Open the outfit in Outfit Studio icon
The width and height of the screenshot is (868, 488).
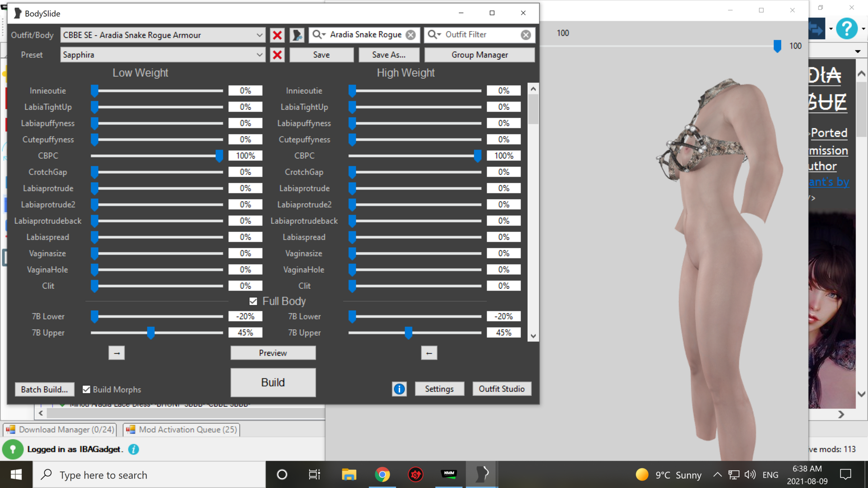click(297, 35)
